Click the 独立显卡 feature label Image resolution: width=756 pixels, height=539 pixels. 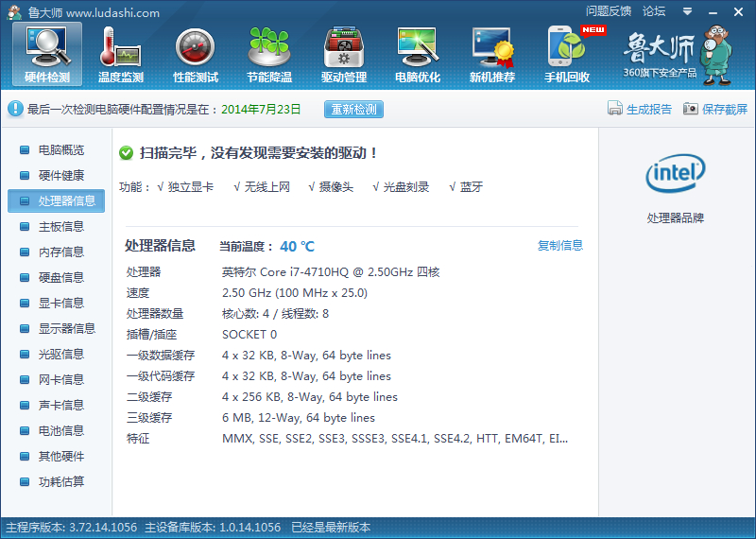click(x=190, y=187)
